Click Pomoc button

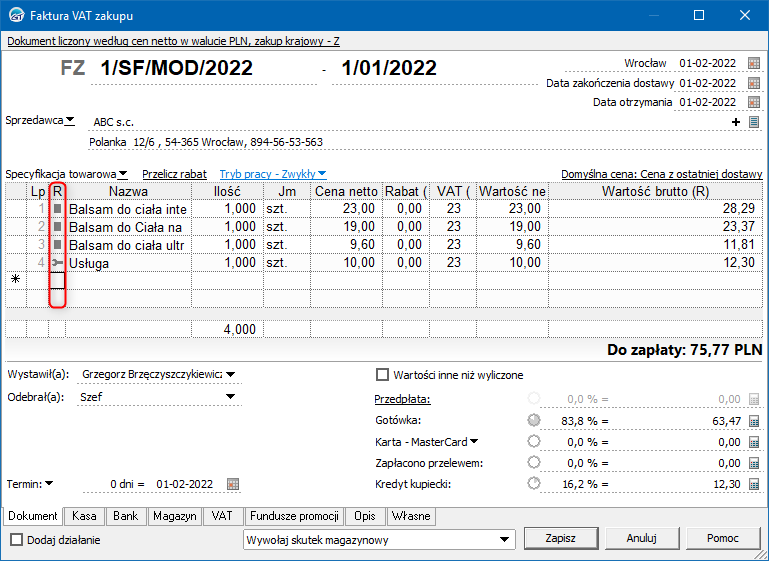coord(722,538)
